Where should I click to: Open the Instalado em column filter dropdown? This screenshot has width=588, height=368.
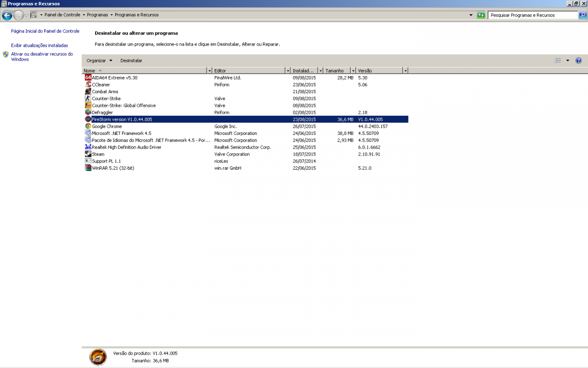click(320, 71)
